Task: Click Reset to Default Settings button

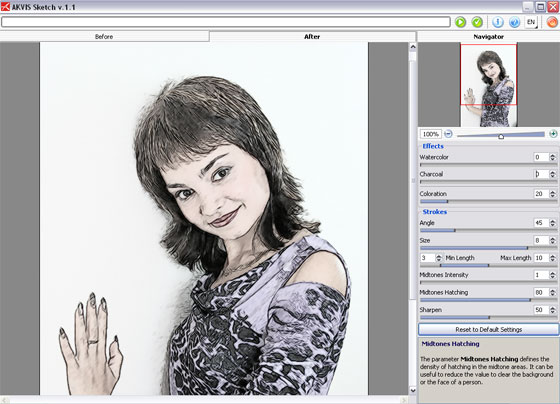Action: (x=489, y=329)
